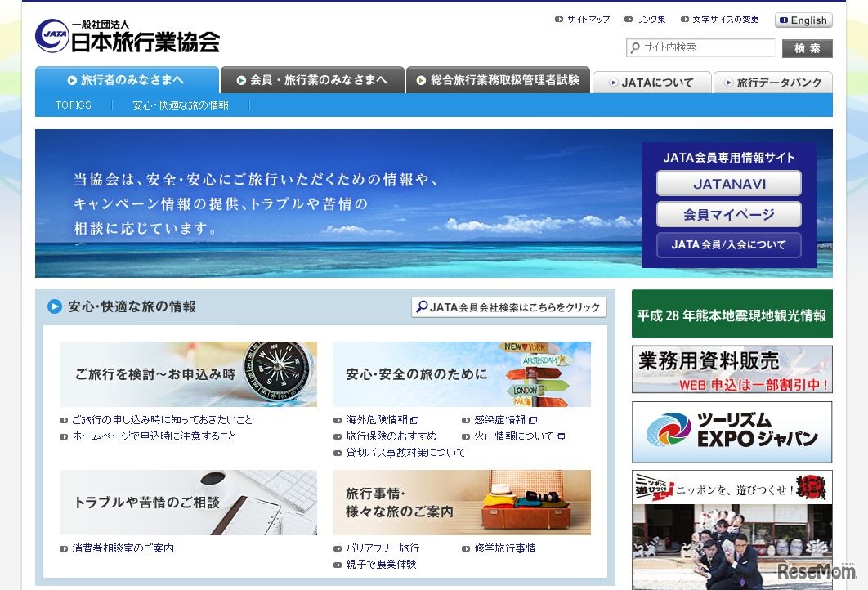The width and height of the screenshot is (868, 590).
Task: Click the bullet icon before 消費者相談室のご案内
Action: point(64,549)
